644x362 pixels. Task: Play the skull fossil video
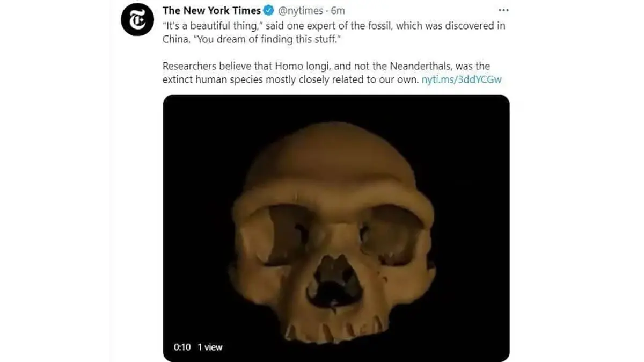click(336, 228)
